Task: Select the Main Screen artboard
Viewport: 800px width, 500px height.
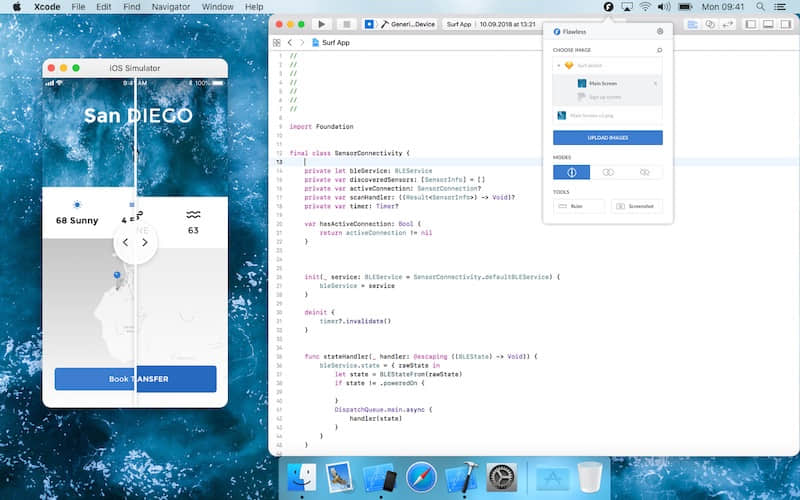Action: click(x=607, y=83)
